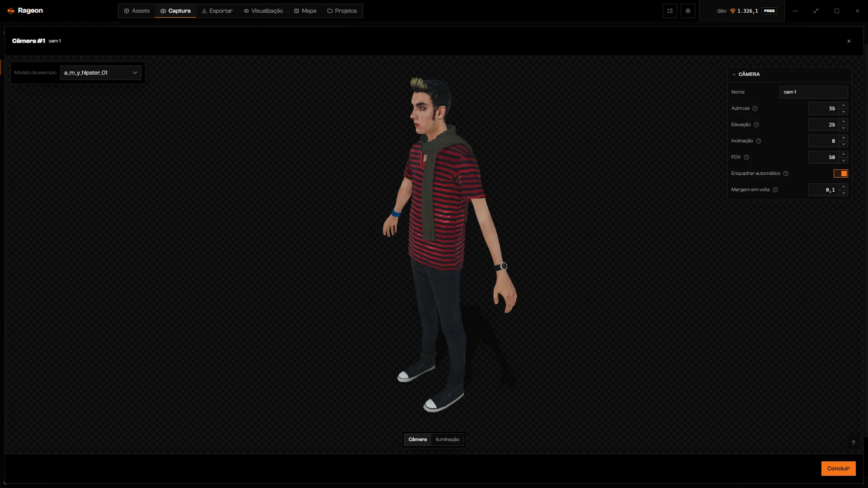Click the Rageon logo icon

tap(11, 11)
